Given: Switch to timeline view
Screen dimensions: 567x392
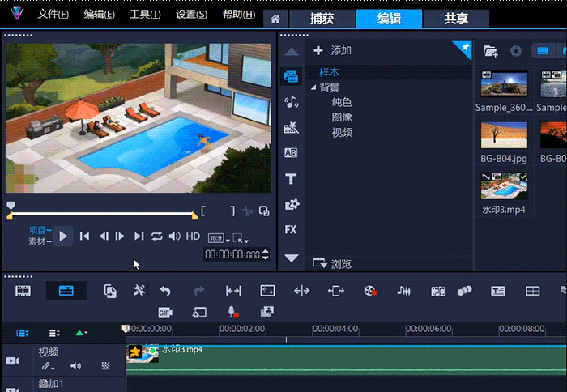Looking at the screenshot, I should [x=66, y=291].
